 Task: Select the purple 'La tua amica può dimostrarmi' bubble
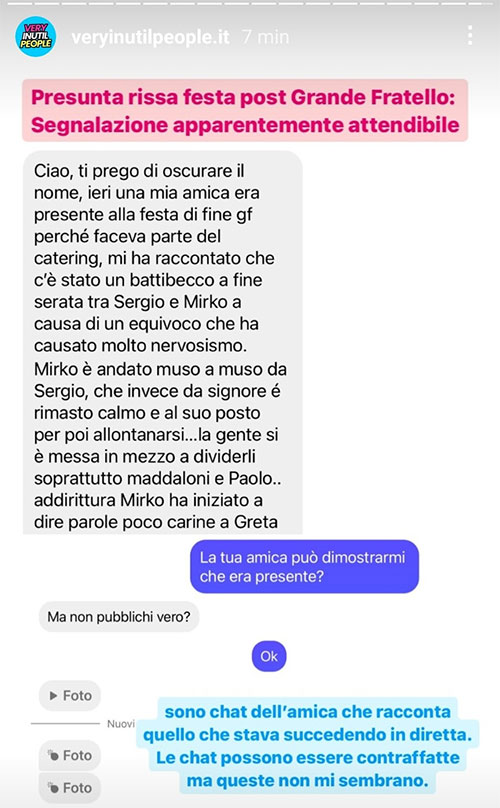click(304, 567)
